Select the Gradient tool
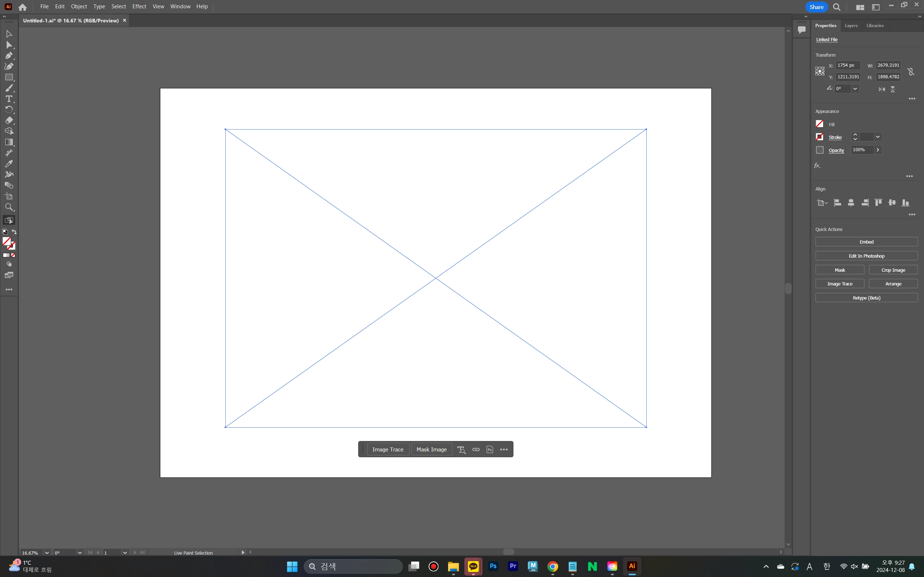This screenshot has height=577, width=924. (x=9, y=142)
